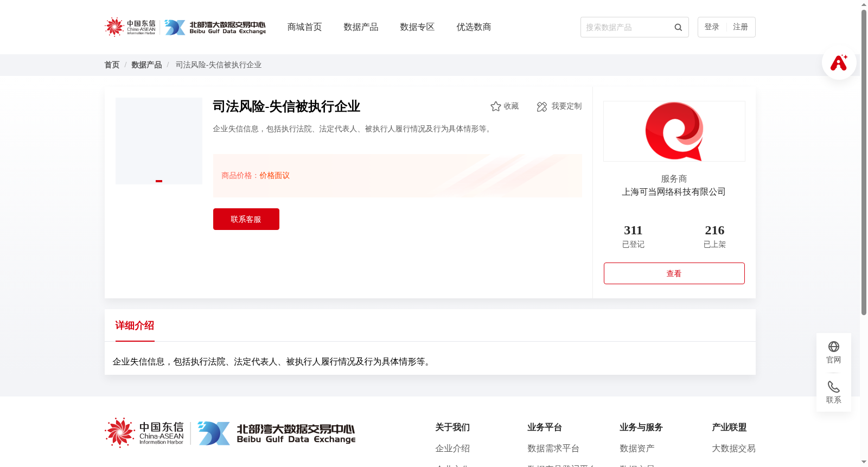868x467 pixels.
Task: Open 数据产品 navigation menu item
Action: coord(361,27)
